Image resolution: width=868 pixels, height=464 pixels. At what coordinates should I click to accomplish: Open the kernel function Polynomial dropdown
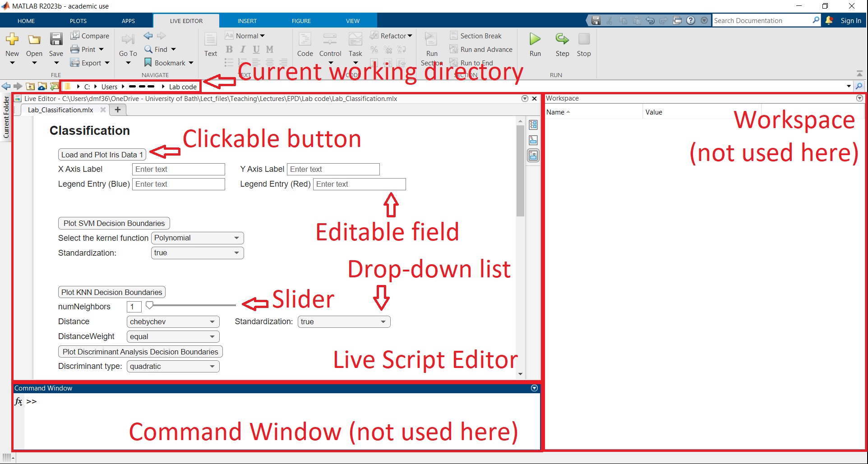click(x=197, y=238)
